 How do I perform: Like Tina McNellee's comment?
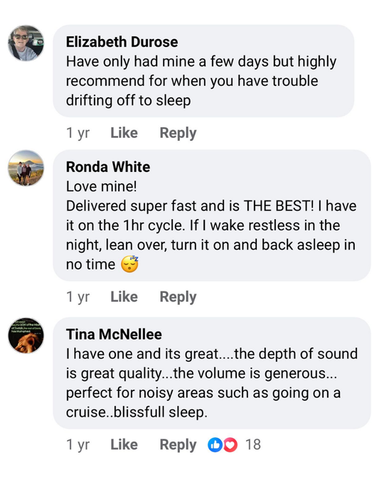pyautogui.click(x=124, y=445)
